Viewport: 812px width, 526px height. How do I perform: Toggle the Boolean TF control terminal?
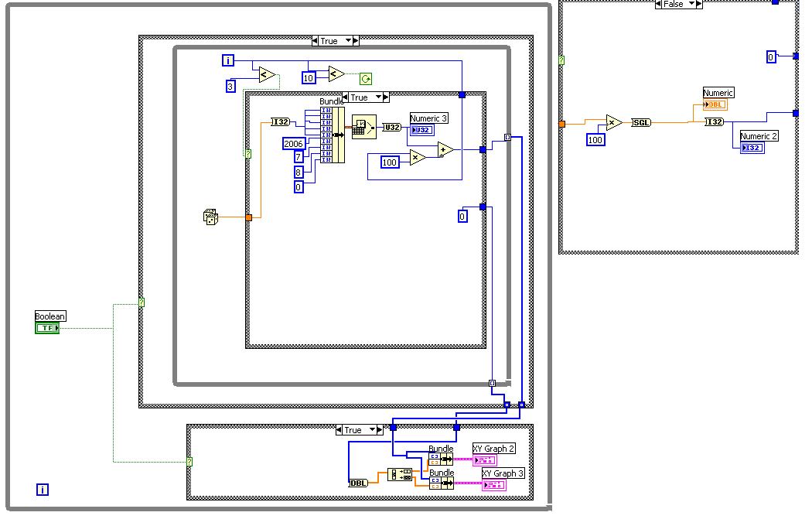tap(47, 328)
